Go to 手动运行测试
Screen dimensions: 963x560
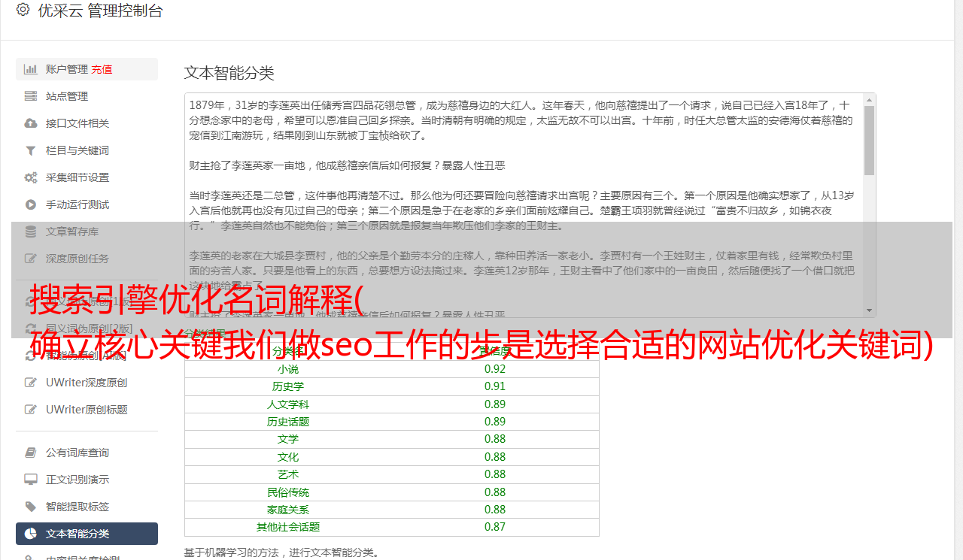(x=87, y=204)
